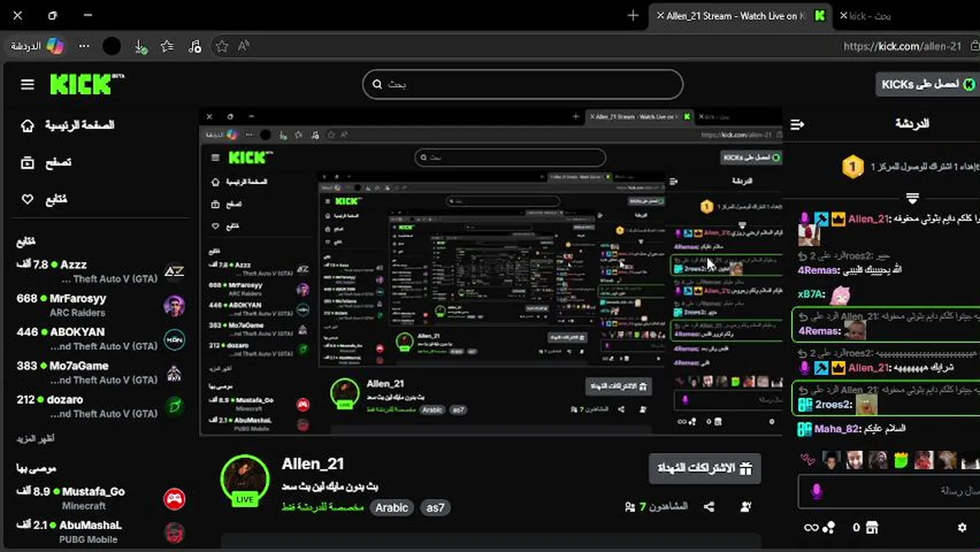Open the viewers list icon
The image size is (980, 552).
(x=630, y=507)
